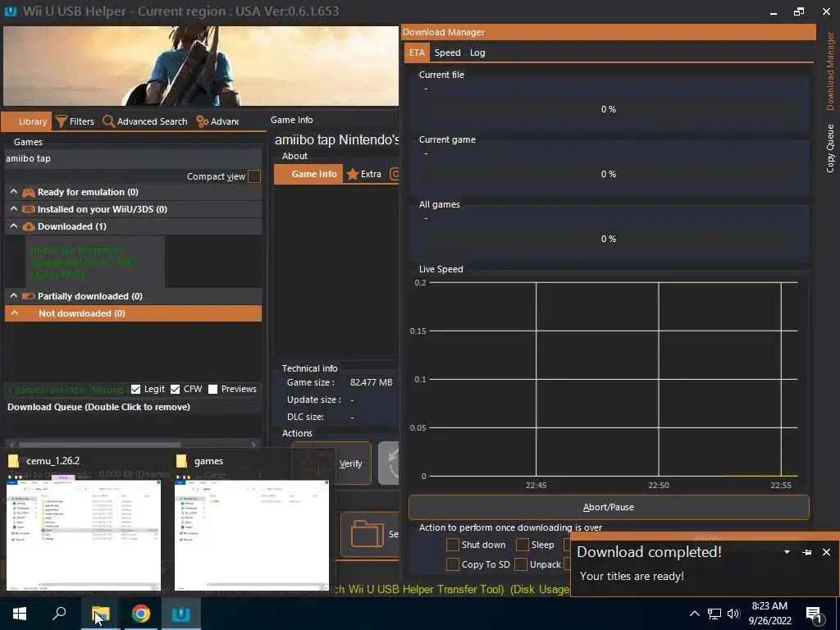Switch to the Library tab
This screenshot has width=840, height=630.
pos(26,121)
